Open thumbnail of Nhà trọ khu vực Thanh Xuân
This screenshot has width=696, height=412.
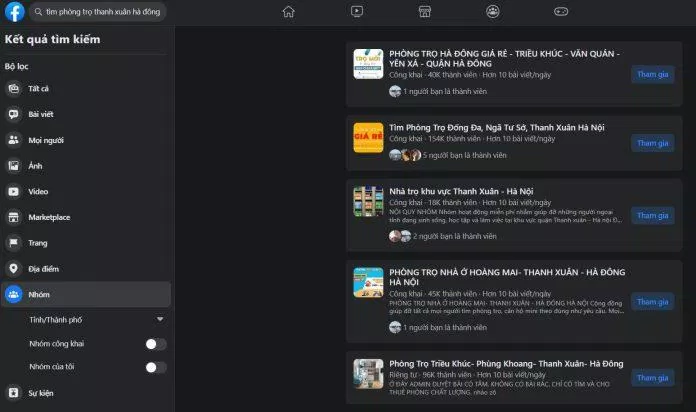pyautogui.click(x=368, y=202)
